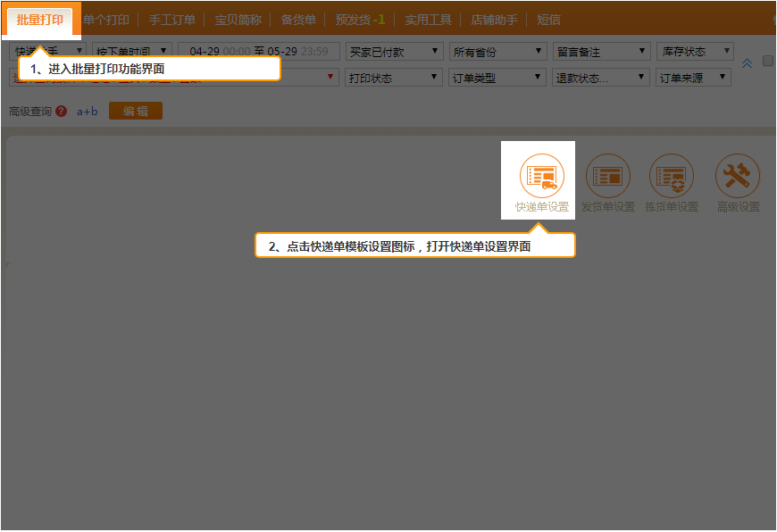
Task: Click the red help icon beside 高级查询
Action: pyautogui.click(x=61, y=112)
